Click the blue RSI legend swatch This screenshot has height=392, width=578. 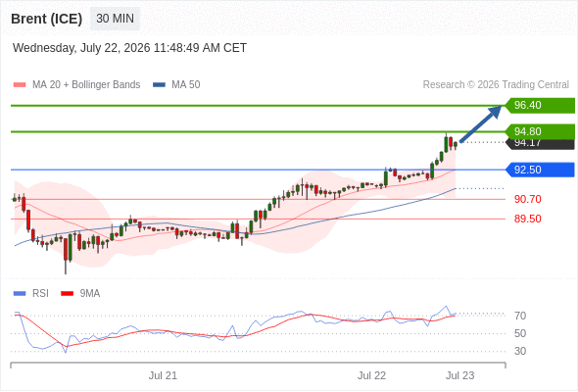(20, 294)
